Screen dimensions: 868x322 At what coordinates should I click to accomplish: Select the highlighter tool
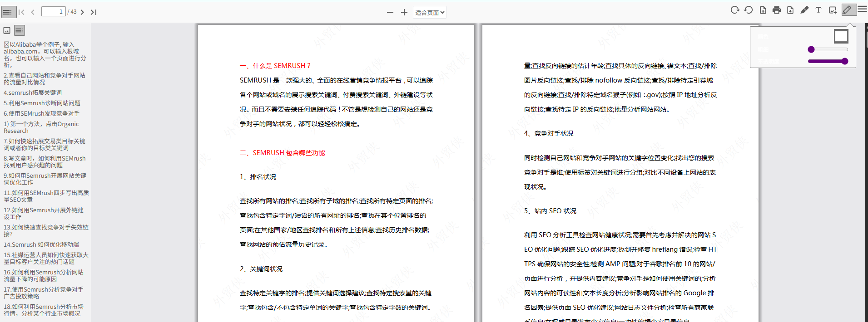804,10
